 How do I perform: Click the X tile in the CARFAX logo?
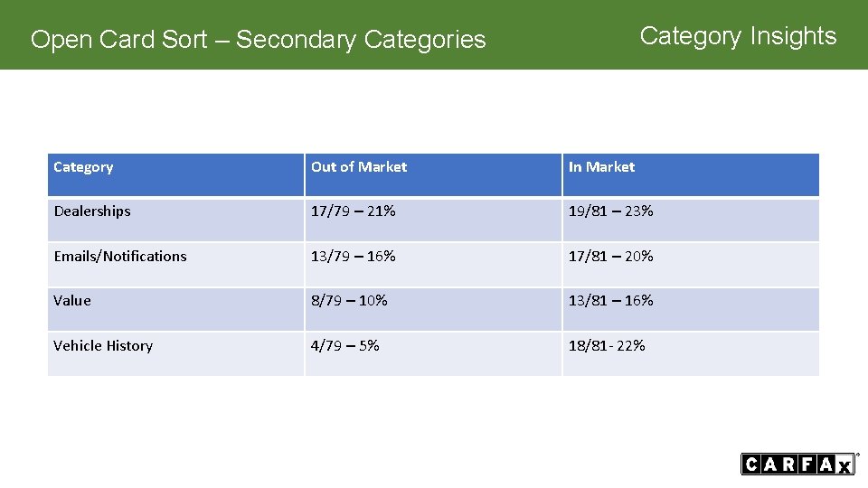point(844,465)
